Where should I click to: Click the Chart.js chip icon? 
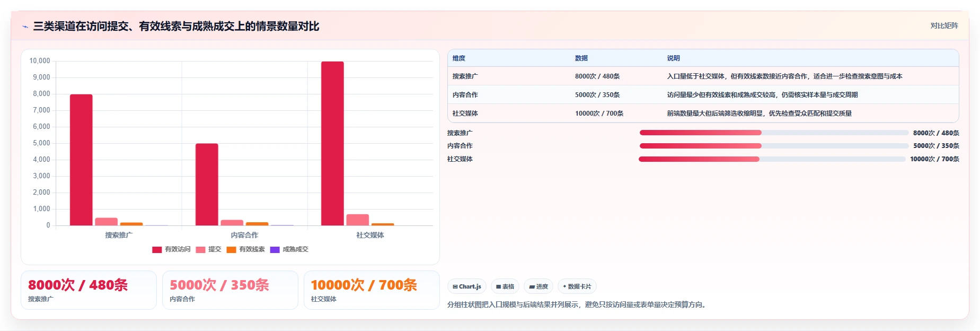click(x=455, y=287)
